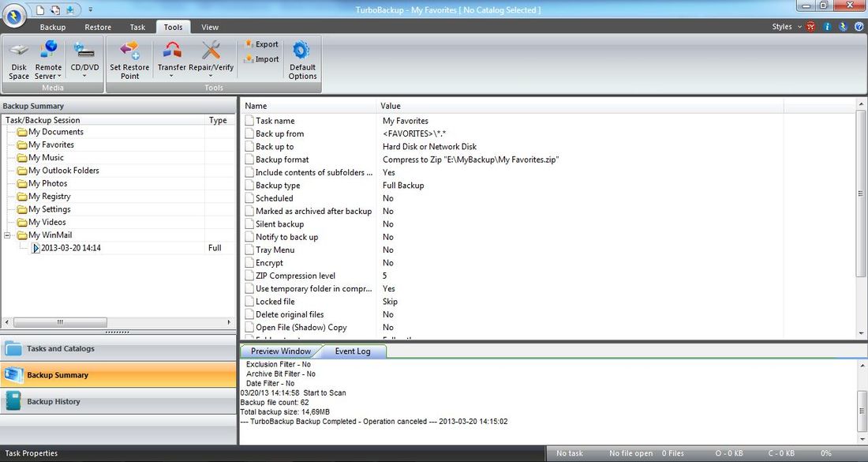Collapse the My WinMail tree node
The image size is (868, 462).
[7, 235]
